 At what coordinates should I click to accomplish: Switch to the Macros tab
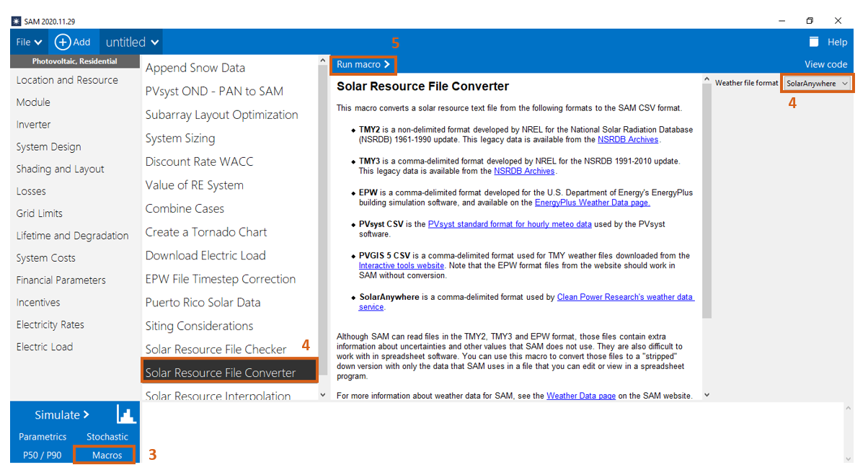107,455
